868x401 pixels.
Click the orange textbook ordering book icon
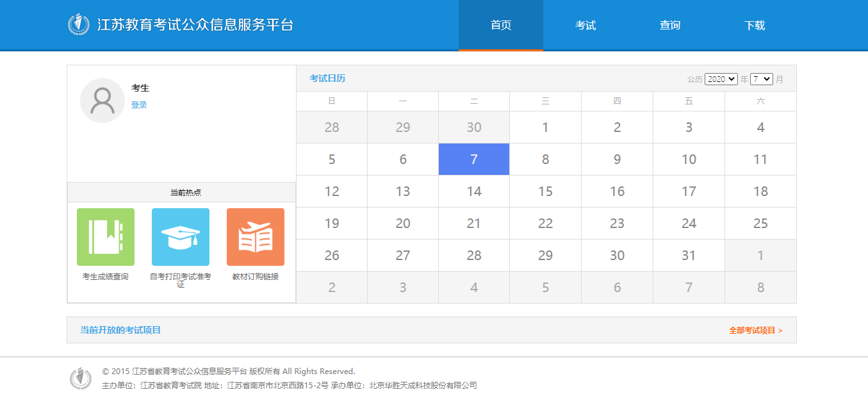[x=255, y=236]
